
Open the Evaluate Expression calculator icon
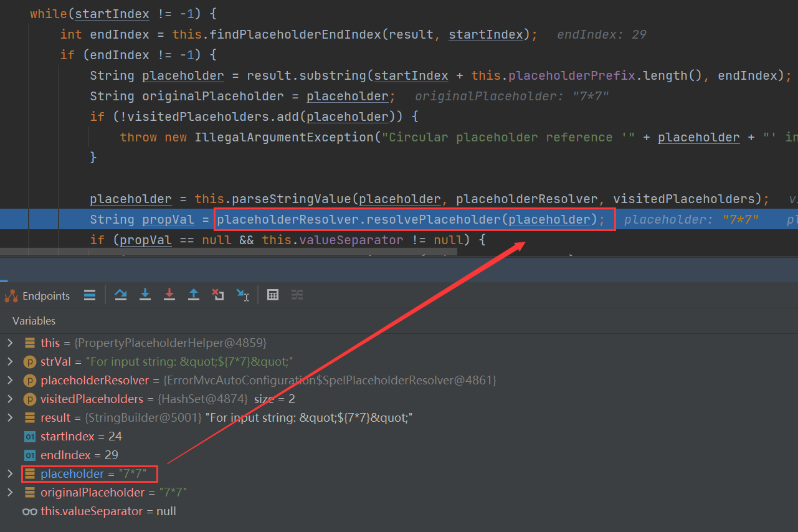[273, 295]
